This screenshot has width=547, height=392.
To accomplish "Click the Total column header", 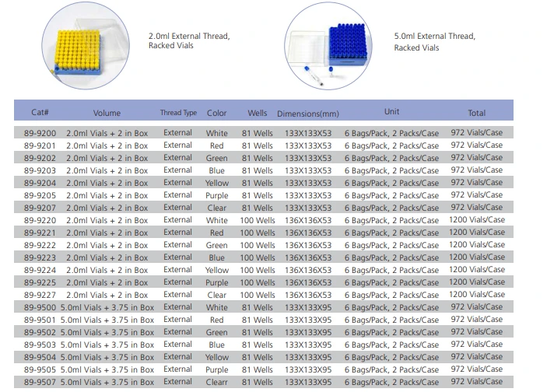I will click(476, 113).
